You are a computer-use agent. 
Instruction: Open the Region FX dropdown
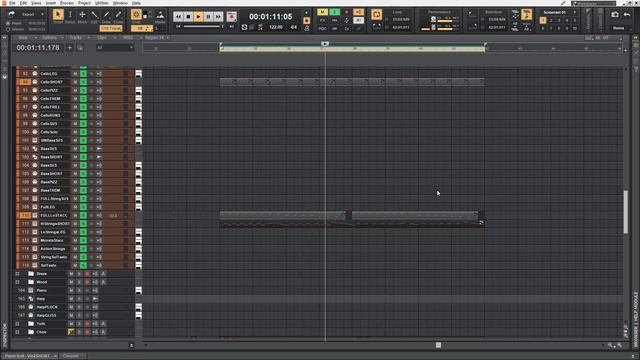[157, 38]
